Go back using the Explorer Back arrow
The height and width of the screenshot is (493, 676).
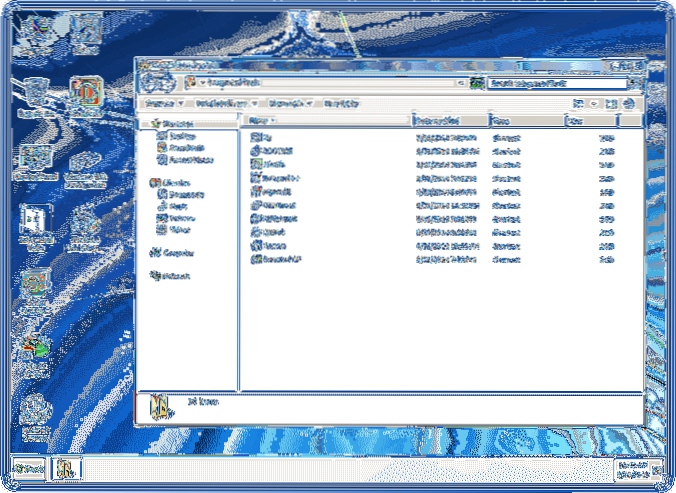pyautogui.click(x=150, y=83)
